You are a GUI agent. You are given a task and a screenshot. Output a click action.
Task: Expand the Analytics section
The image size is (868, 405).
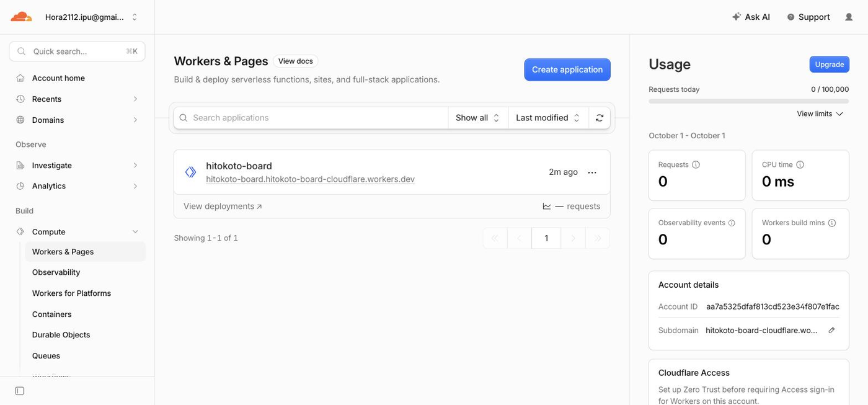135,186
